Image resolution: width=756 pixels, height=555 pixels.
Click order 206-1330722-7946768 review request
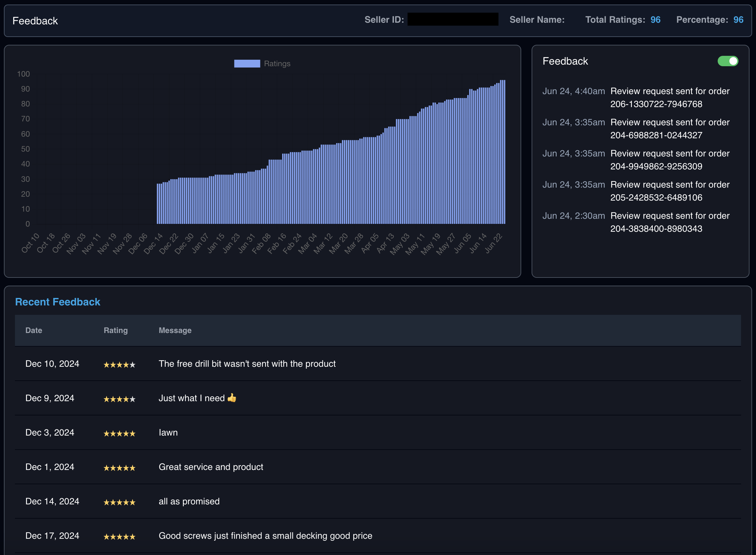(x=670, y=97)
